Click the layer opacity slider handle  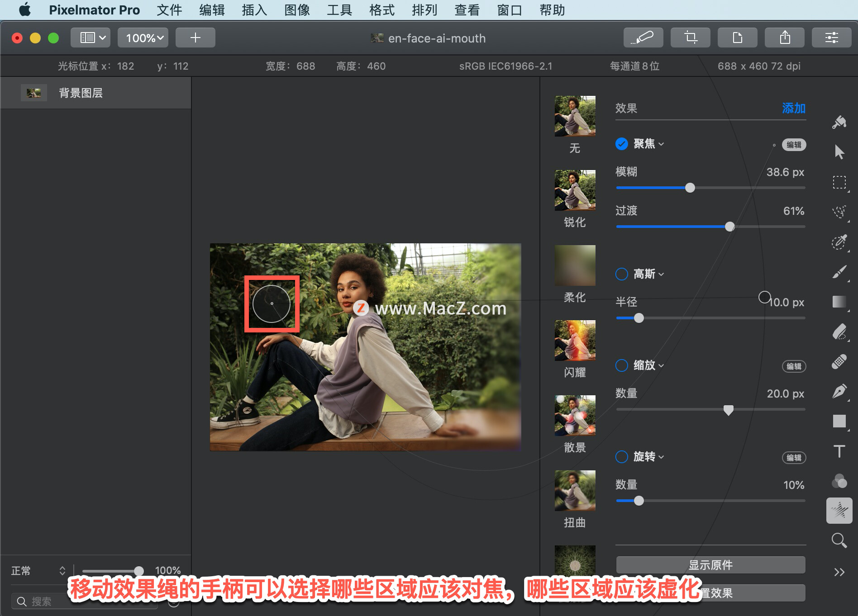pos(139,571)
